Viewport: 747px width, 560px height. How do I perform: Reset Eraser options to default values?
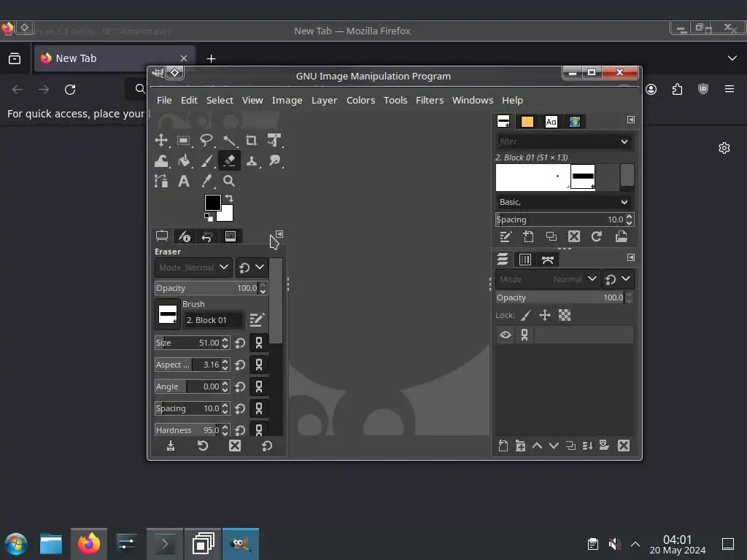click(x=267, y=446)
